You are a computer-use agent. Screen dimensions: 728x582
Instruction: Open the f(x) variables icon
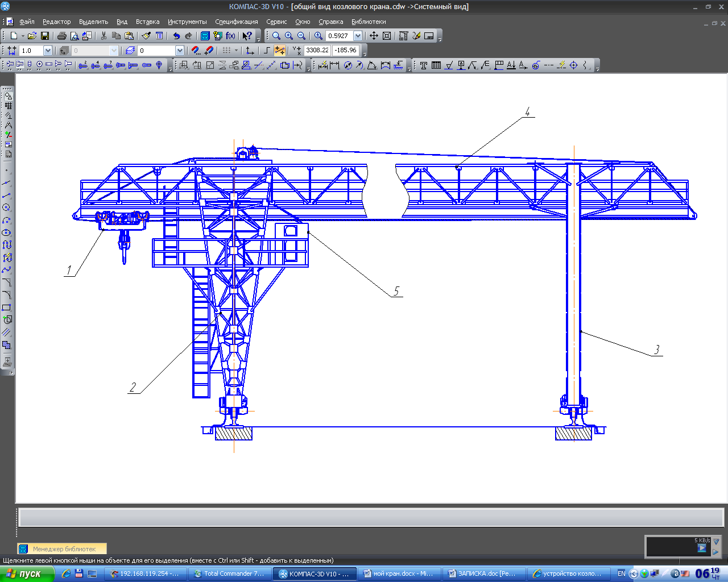230,36
